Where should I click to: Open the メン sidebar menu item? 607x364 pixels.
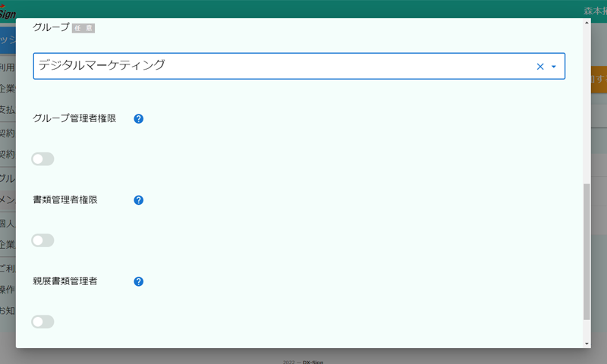coord(8,200)
